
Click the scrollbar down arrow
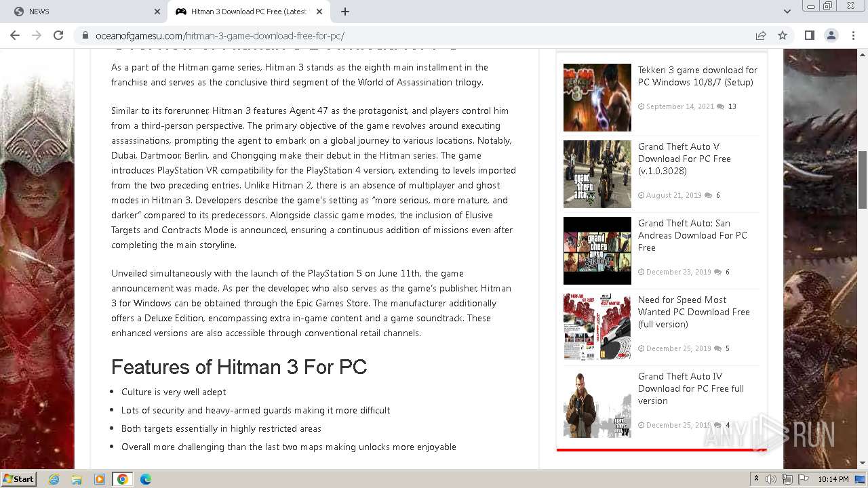[863, 464]
